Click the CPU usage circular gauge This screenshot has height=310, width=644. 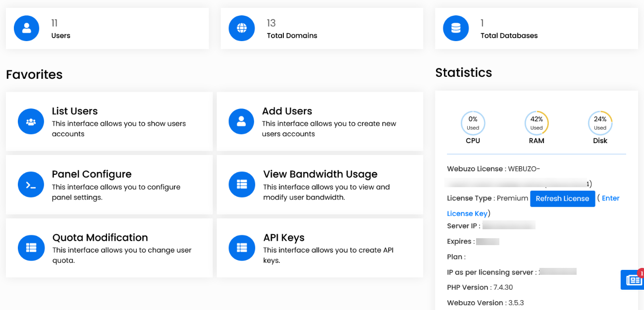pos(473,123)
